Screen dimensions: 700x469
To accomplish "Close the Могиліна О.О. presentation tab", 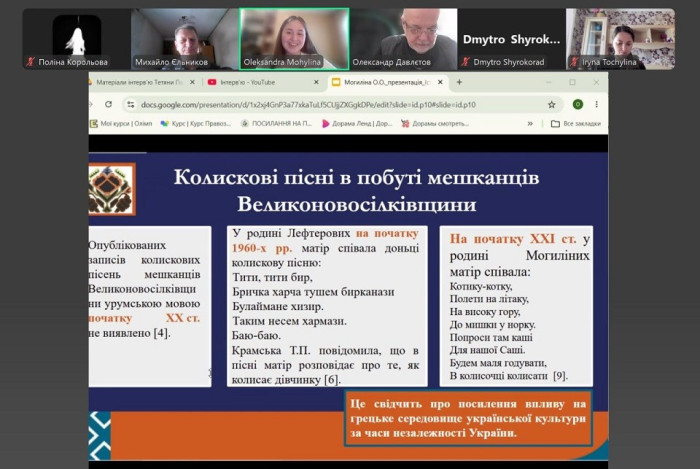I will click(440, 82).
